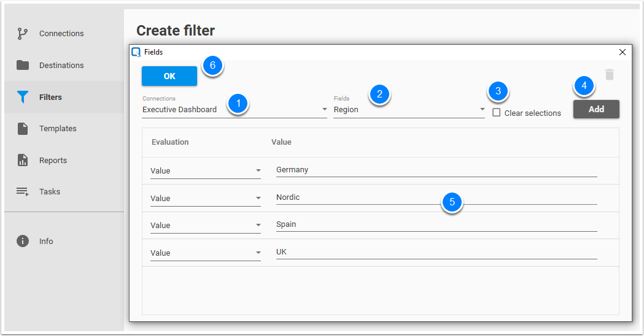644x336 pixels.
Task: Click the Reports chart icon
Action: pyautogui.click(x=23, y=160)
